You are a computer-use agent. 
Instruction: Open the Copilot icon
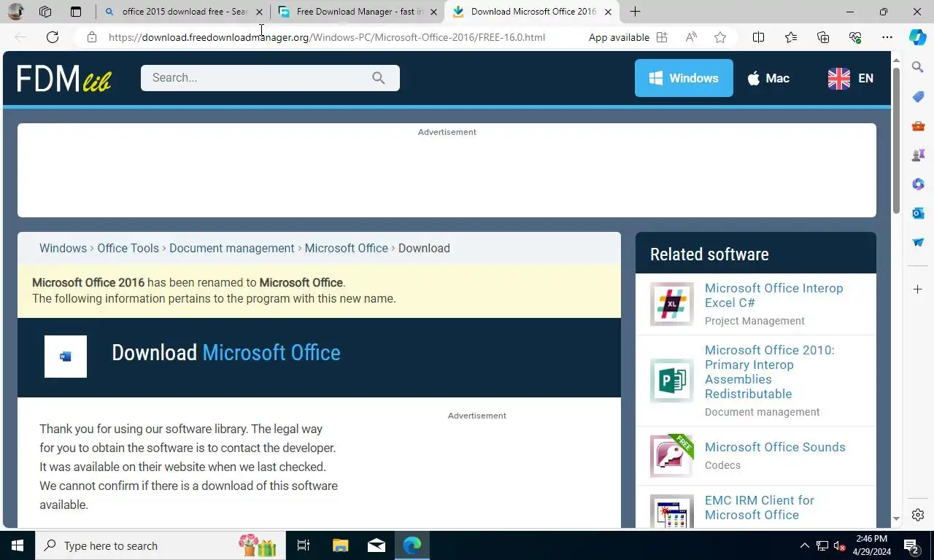(918, 37)
